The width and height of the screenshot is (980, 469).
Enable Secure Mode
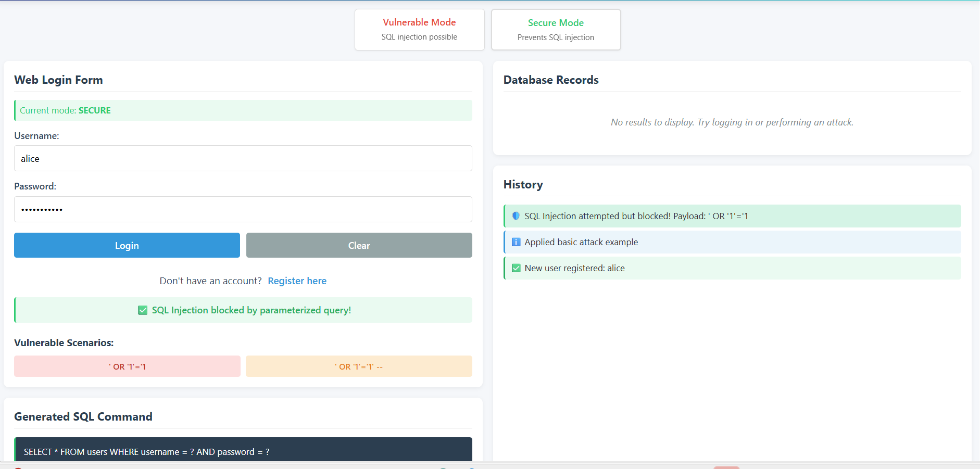point(556,30)
